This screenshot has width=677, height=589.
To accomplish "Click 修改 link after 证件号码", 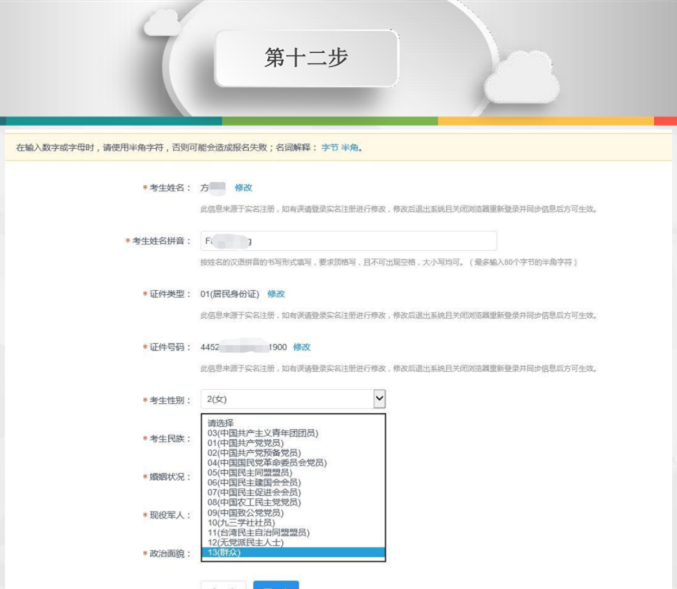I will (301, 347).
